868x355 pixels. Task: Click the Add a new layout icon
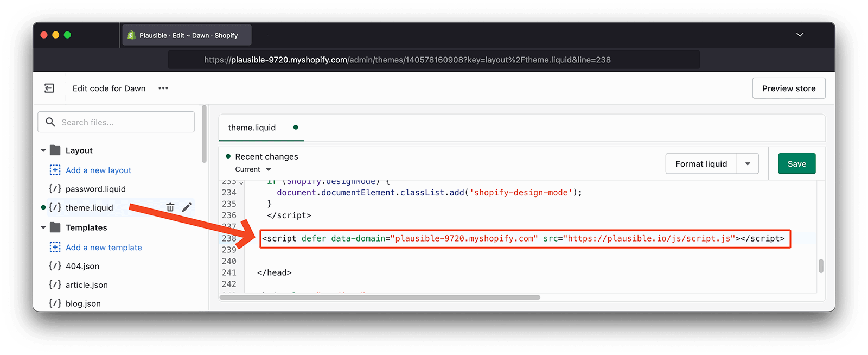(55, 170)
